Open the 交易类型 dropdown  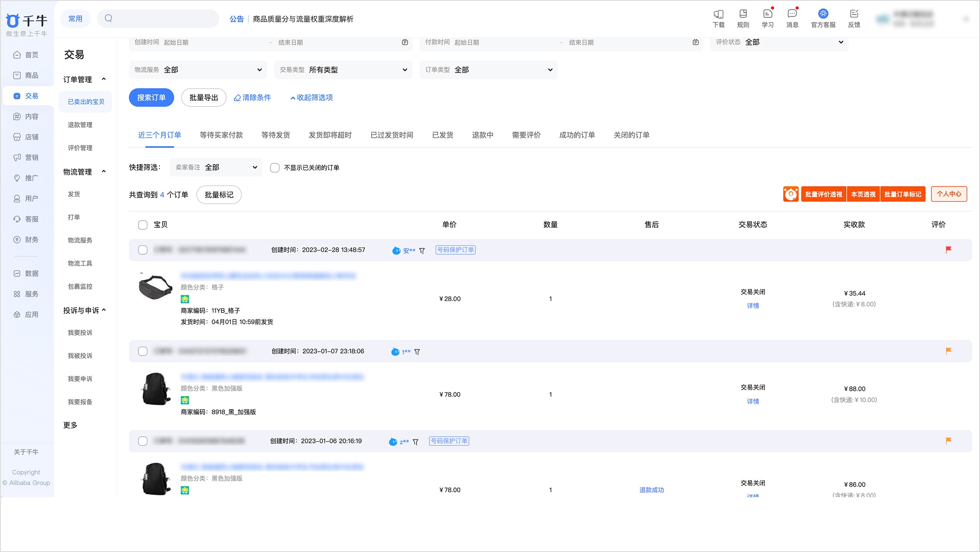pyautogui.click(x=342, y=70)
